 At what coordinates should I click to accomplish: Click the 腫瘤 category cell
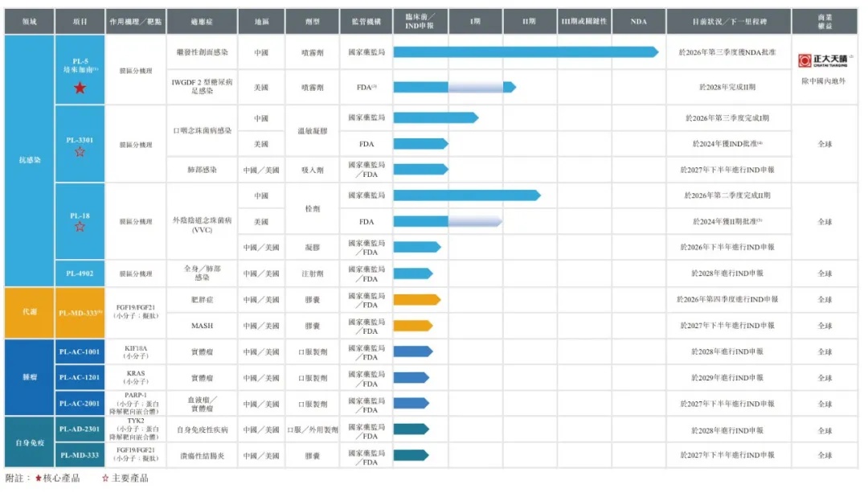coord(30,378)
